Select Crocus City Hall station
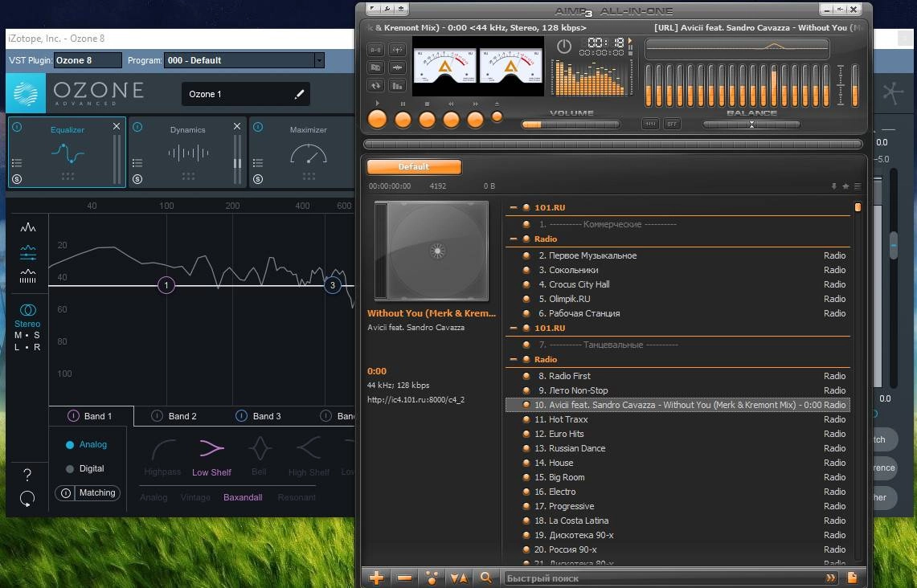Image resolution: width=917 pixels, height=588 pixels. pyautogui.click(x=678, y=284)
